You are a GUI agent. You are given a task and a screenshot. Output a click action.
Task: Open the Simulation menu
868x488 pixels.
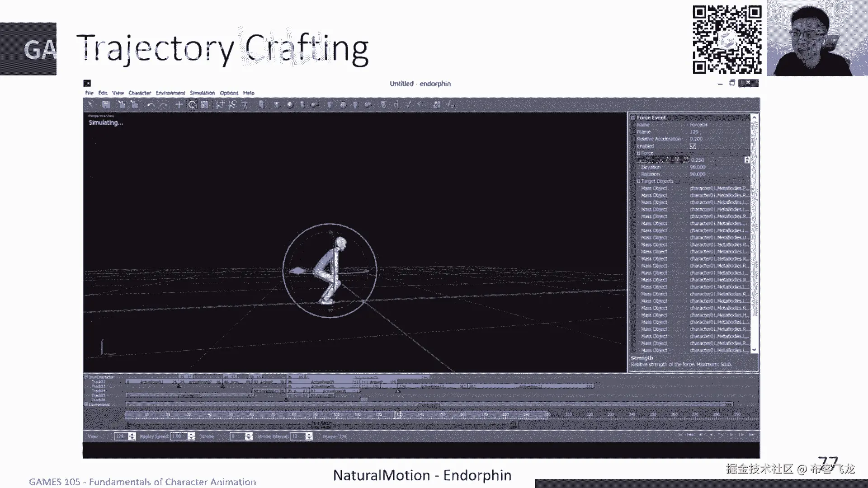202,93
